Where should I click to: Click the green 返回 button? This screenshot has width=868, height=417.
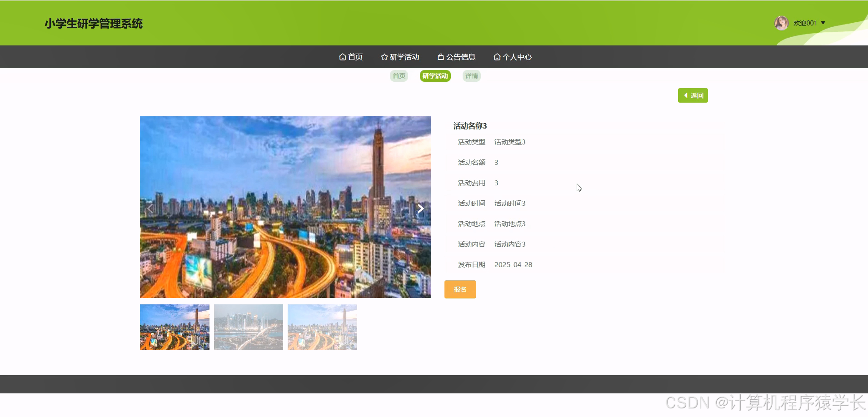pyautogui.click(x=693, y=95)
